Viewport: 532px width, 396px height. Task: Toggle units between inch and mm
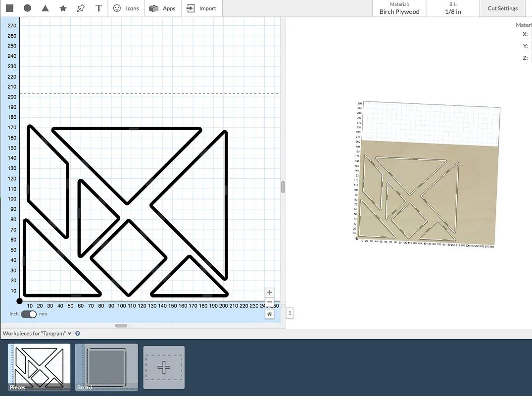(x=29, y=314)
